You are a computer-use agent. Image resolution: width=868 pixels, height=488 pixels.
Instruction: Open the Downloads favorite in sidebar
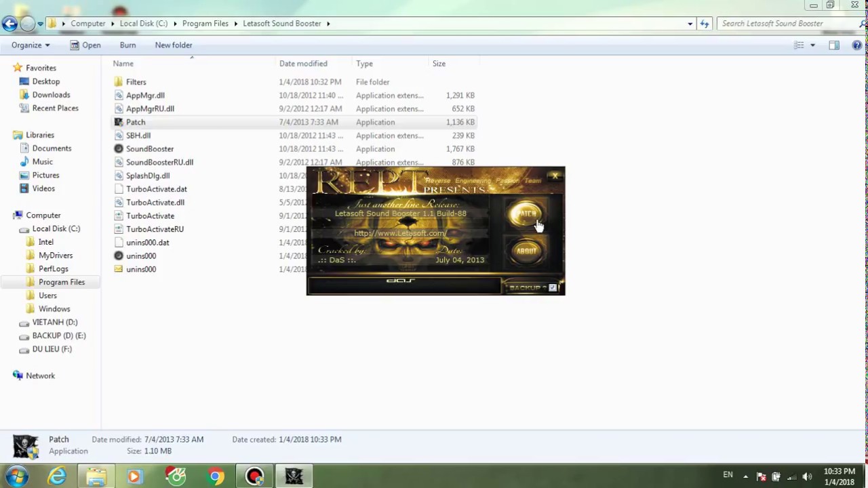click(x=51, y=95)
